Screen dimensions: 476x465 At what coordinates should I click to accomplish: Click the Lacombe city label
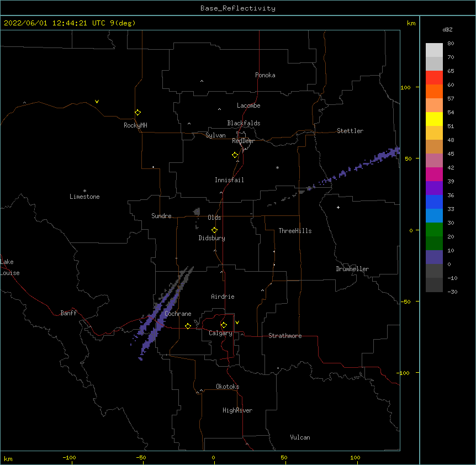coord(248,105)
